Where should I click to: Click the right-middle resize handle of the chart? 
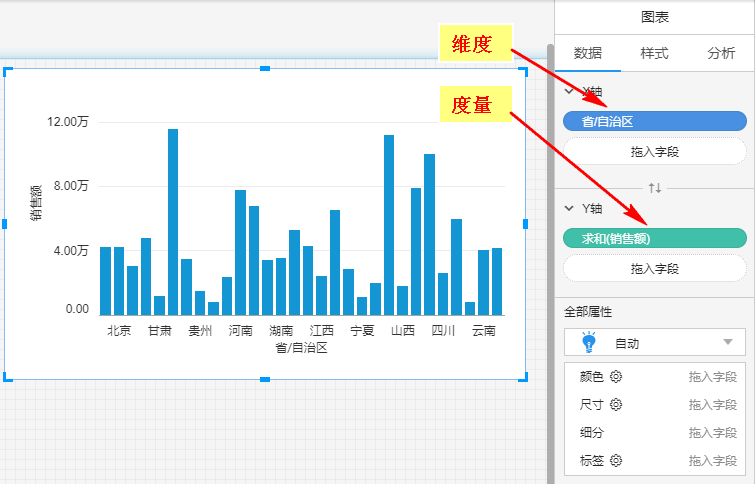pyautogui.click(x=523, y=224)
